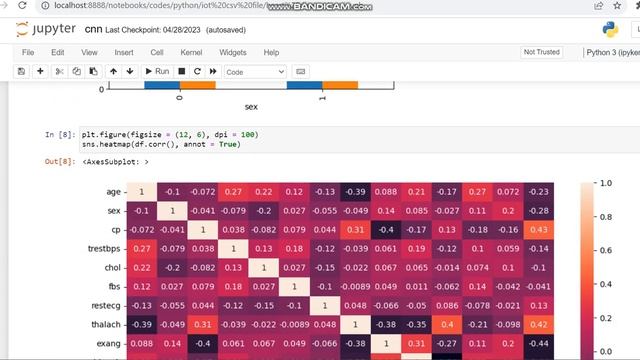
Task: Click the 0.42 cell in the thalach row
Action: tap(539, 324)
